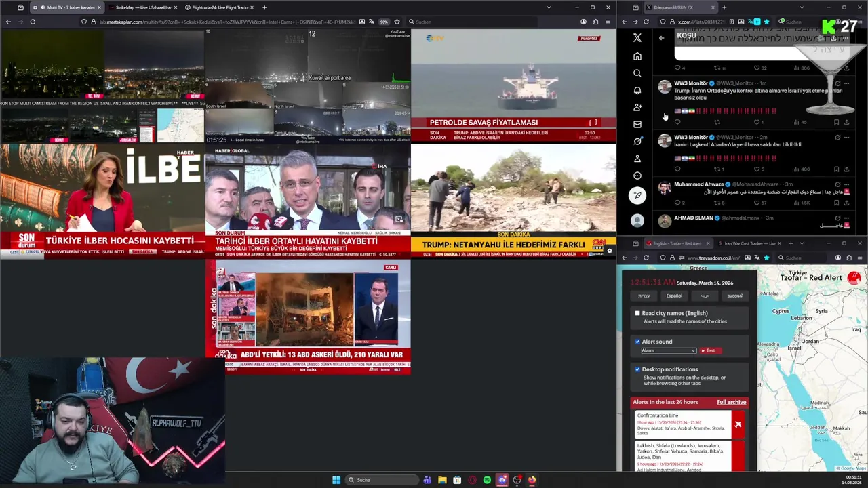Image resolution: width=868 pixels, height=488 pixels.
Task: Switch to the Flightradar24 browser tab
Action: (x=218, y=7)
